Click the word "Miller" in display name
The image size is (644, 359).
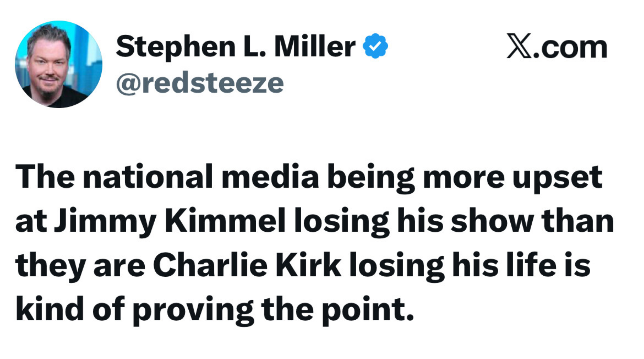point(314,46)
